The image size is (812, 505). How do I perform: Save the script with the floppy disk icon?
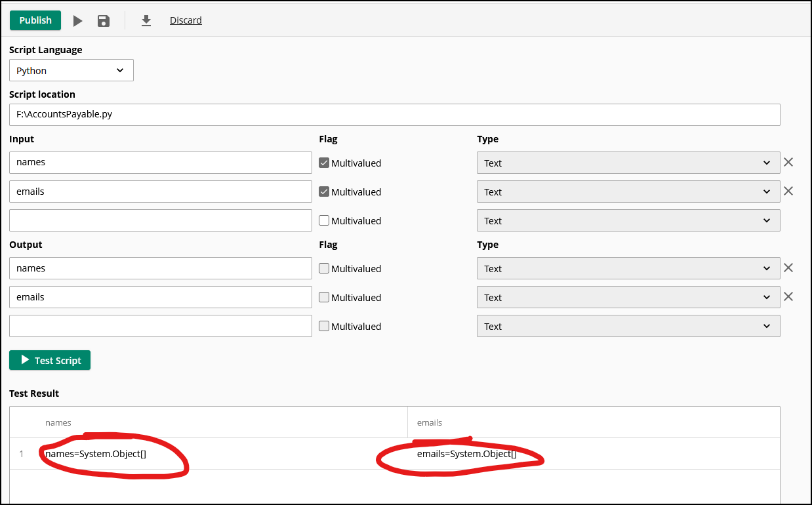click(104, 21)
